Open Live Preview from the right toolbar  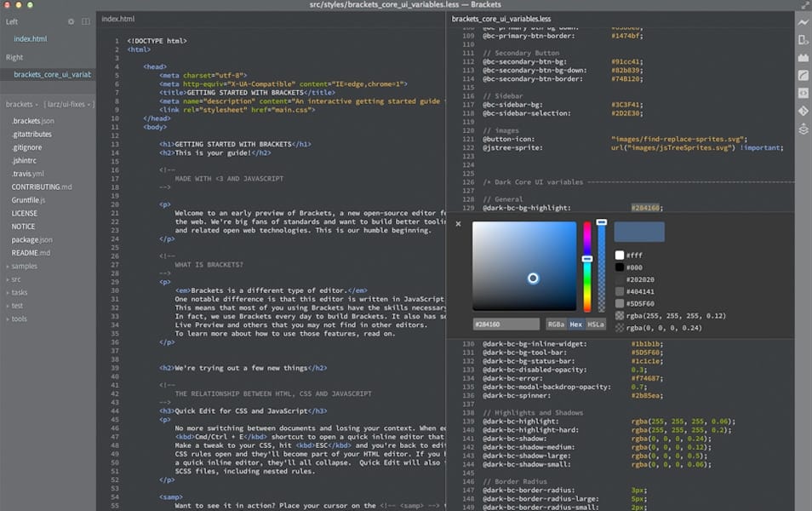point(801,21)
